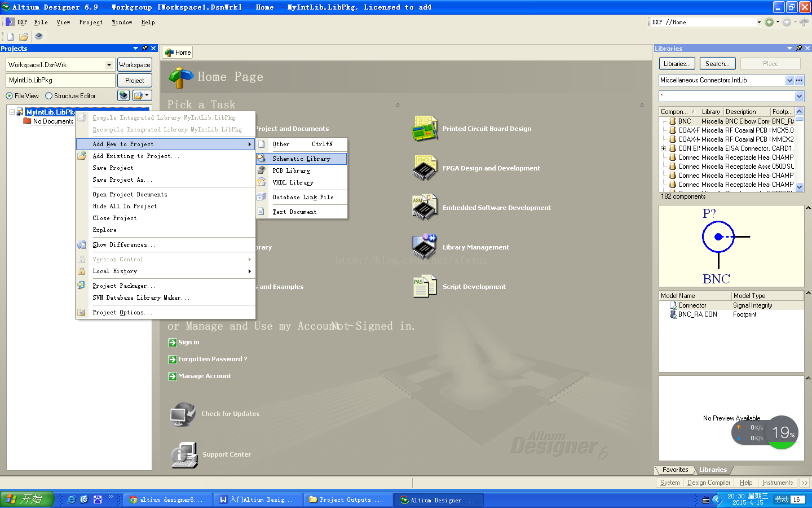Viewport: 812px width, 508px height.
Task: Click the Forgotten Password link
Action: (212, 359)
